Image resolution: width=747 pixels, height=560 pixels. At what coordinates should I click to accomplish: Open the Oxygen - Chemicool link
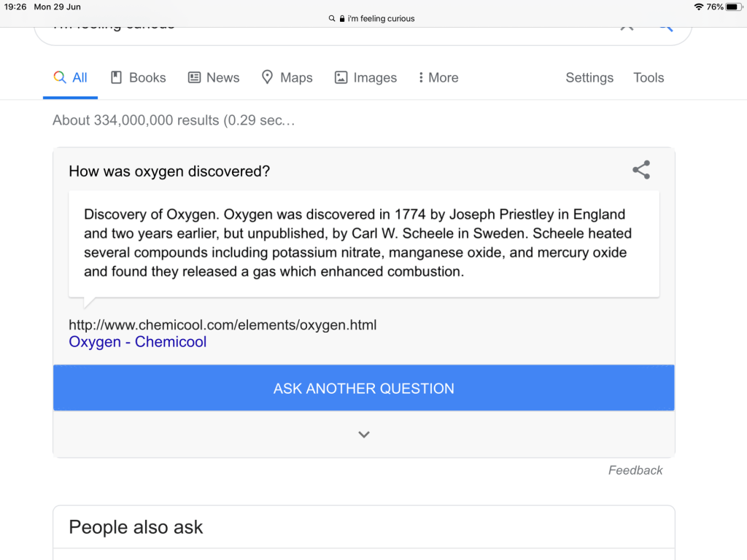tap(137, 342)
